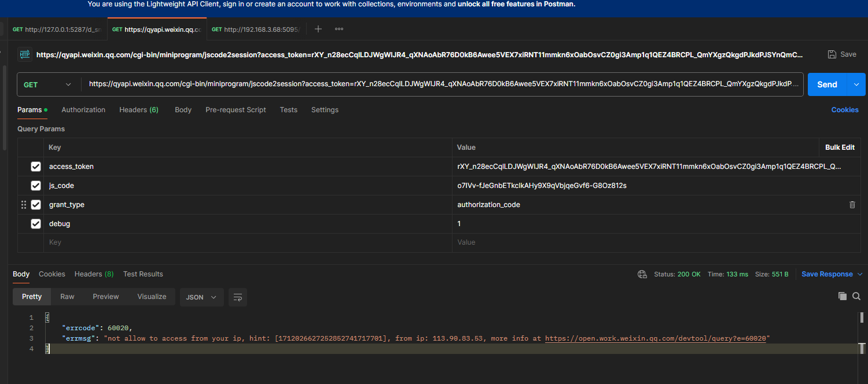Open the Tests tab
This screenshot has height=384, width=868.
tap(288, 110)
